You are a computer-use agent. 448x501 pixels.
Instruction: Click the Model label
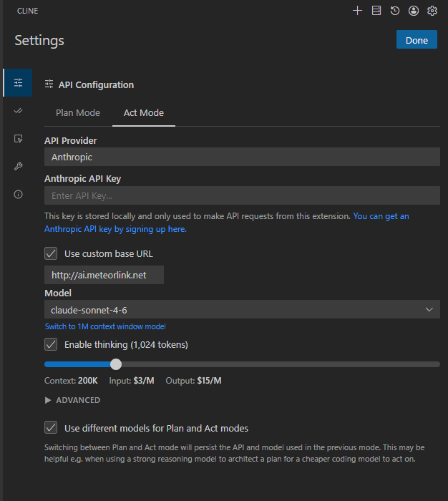click(58, 293)
